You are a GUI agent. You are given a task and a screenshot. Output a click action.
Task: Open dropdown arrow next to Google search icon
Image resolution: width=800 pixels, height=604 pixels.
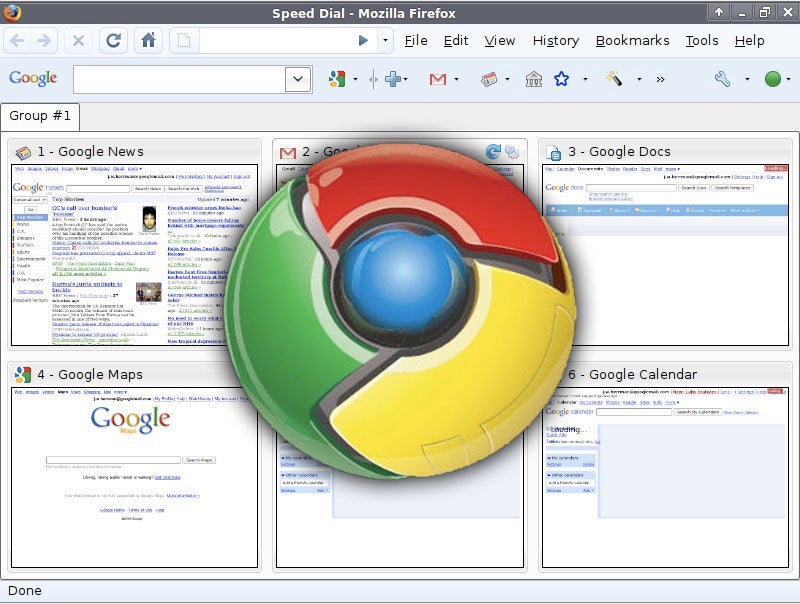pos(356,79)
